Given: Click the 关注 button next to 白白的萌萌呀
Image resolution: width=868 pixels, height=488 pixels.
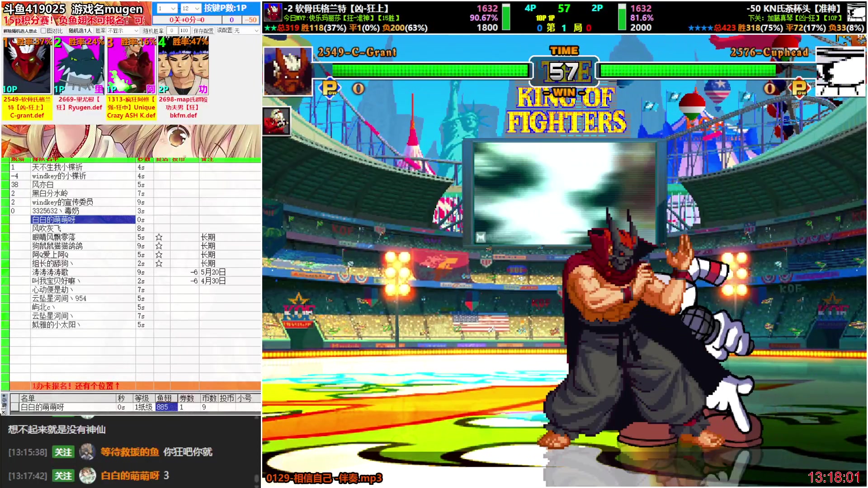Looking at the screenshot, I should (x=63, y=475).
